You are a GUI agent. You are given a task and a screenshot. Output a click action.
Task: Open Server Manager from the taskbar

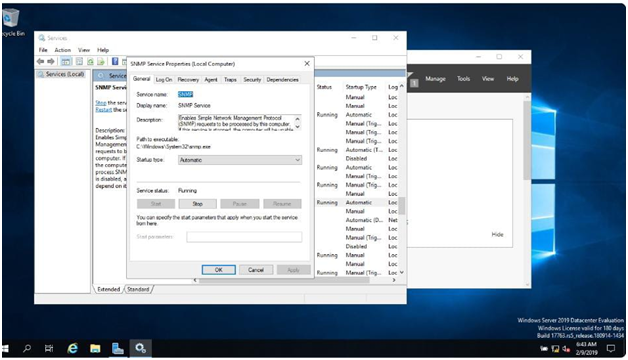[117, 348]
